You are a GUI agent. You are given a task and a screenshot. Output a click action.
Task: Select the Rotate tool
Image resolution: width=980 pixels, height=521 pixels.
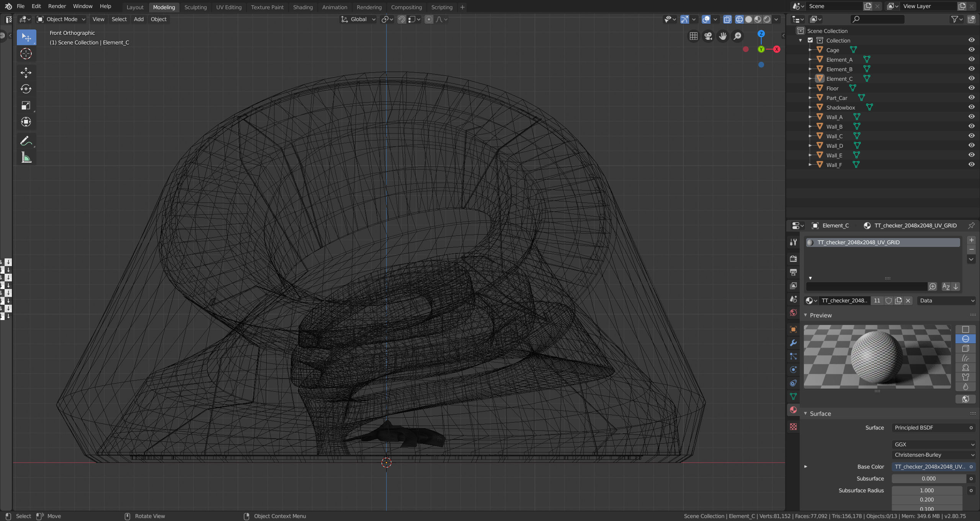(26, 89)
